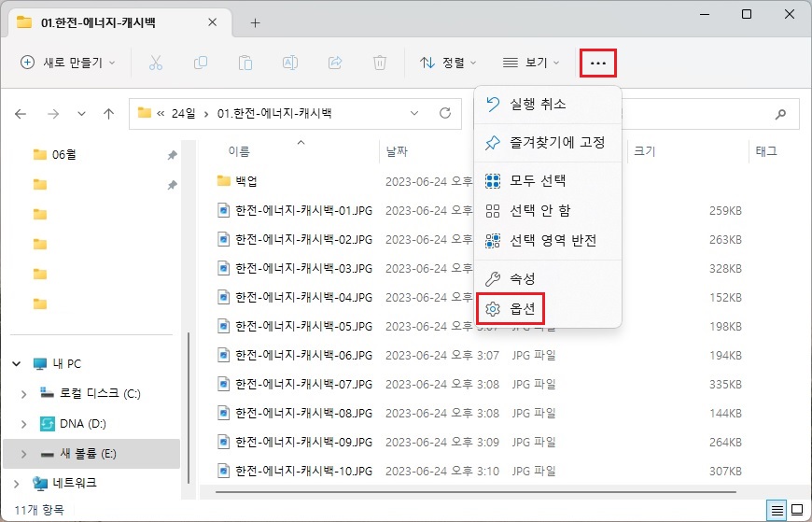The image size is (812, 522).
Task: Select 06월 in the quick access list
Action: (64, 154)
